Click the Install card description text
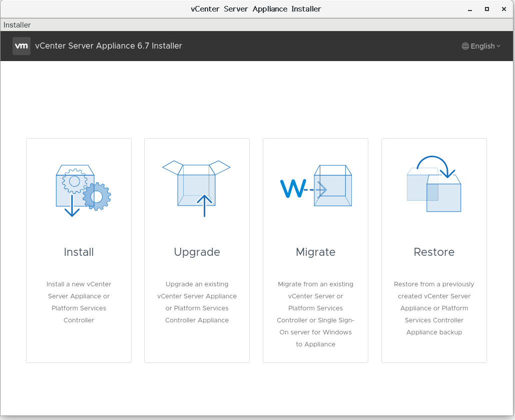The height and width of the screenshot is (420, 515). coord(79,302)
